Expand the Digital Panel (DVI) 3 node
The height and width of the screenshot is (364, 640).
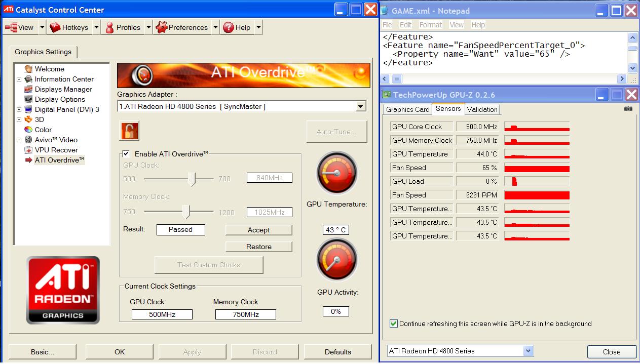19,109
